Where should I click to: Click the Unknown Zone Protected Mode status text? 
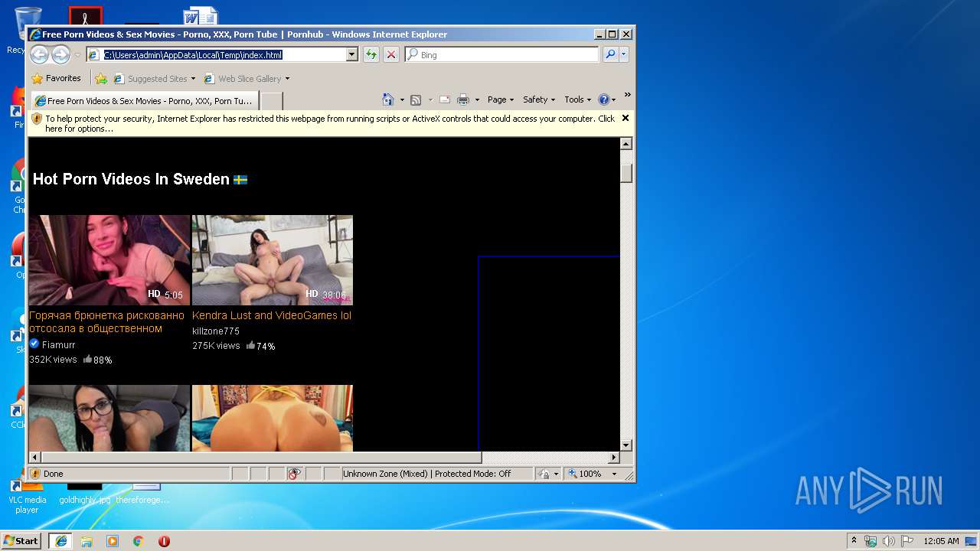point(426,474)
